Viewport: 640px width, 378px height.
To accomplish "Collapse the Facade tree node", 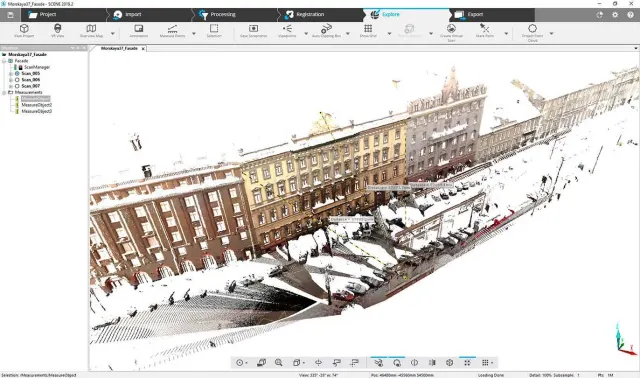I will pos(4,61).
